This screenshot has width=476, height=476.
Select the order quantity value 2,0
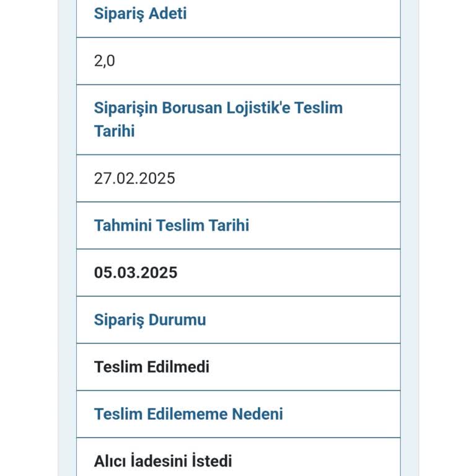105,61
